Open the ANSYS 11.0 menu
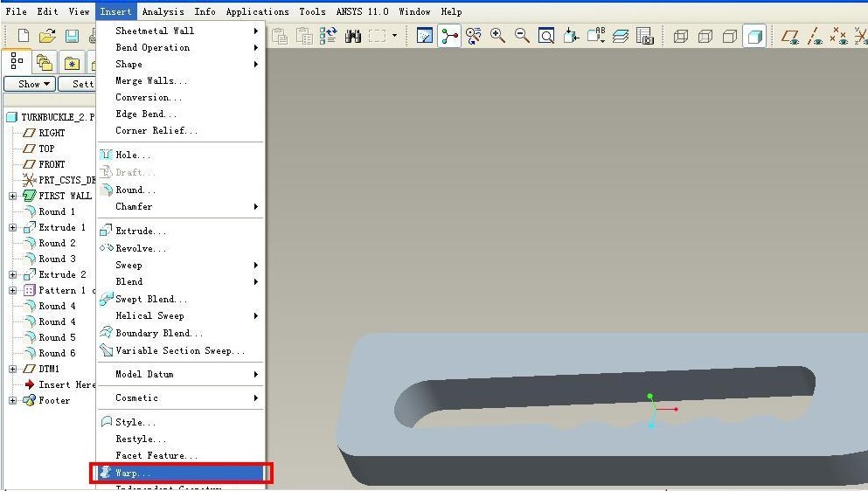 [362, 11]
